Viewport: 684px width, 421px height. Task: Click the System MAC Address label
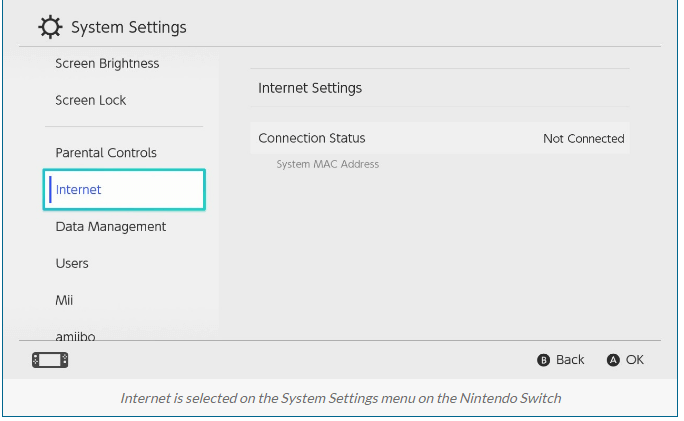pyautogui.click(x=328, y=164)
